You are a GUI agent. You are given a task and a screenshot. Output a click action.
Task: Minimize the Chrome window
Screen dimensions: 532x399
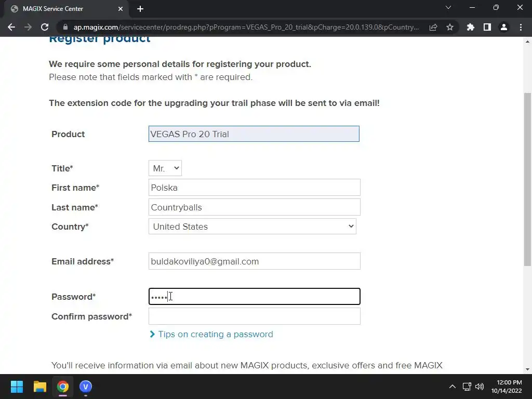pos(472,7)
